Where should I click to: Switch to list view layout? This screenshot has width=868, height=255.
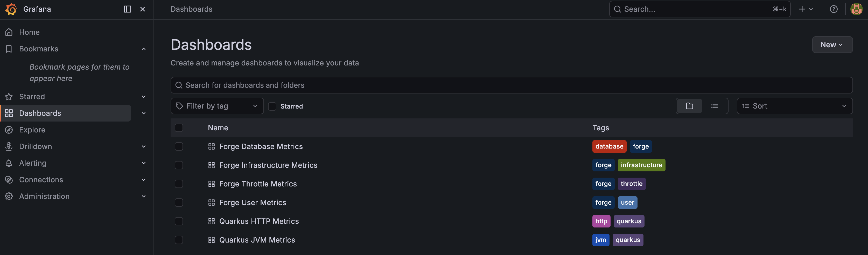714,106
